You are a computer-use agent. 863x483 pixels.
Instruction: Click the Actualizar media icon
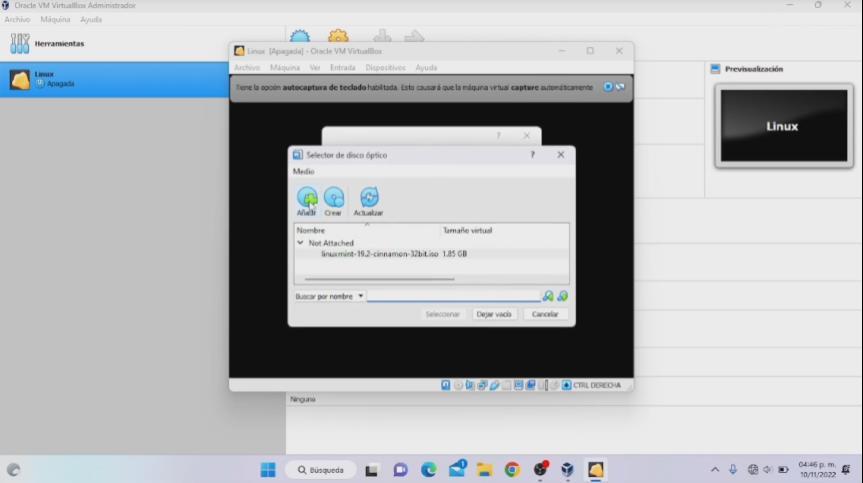coord(369,197)
